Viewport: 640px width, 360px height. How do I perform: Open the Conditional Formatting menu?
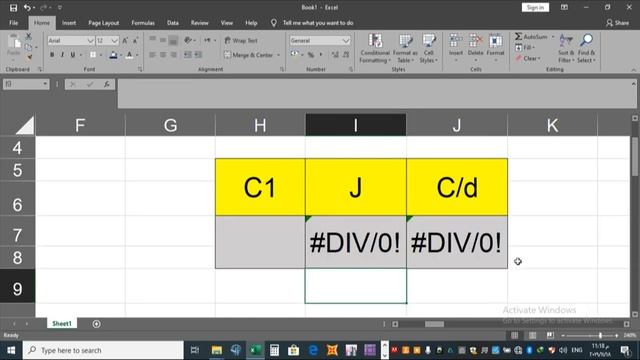click(375, 48)
